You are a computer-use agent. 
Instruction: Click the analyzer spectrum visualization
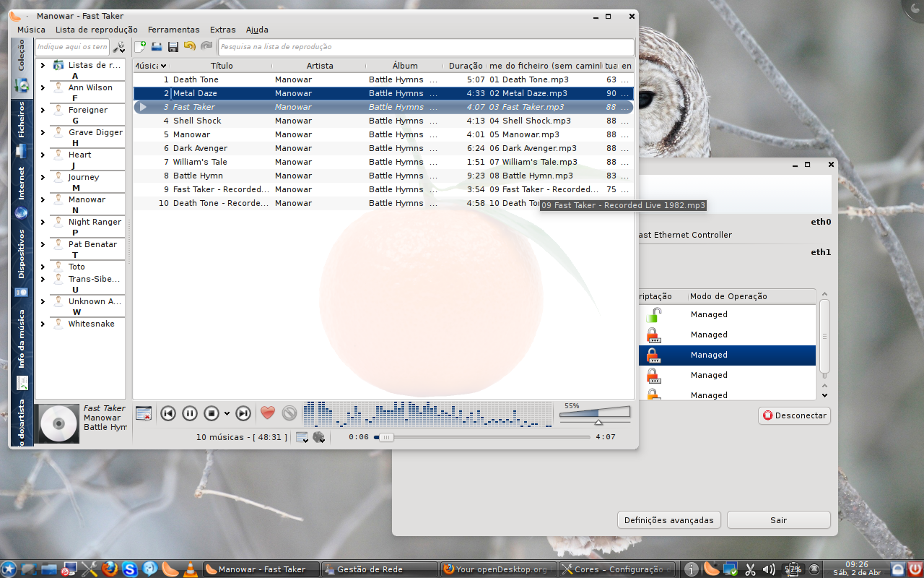click(x=428, y=413)
